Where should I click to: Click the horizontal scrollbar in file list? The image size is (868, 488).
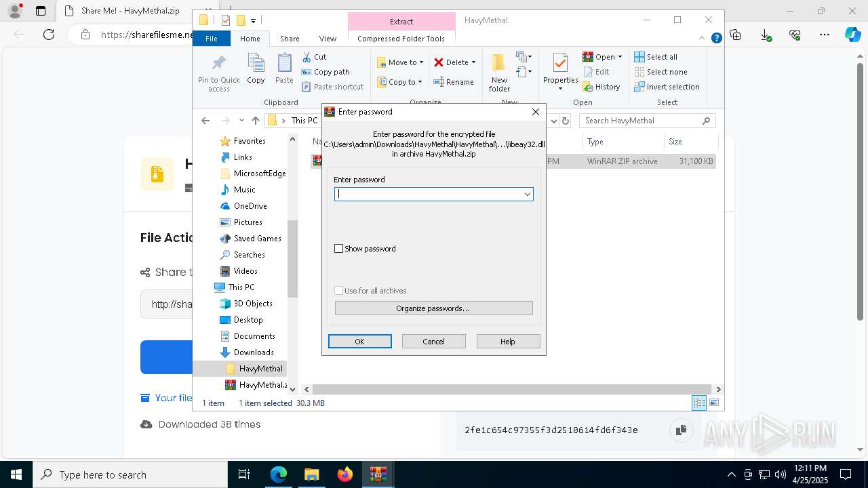[513, 389]
